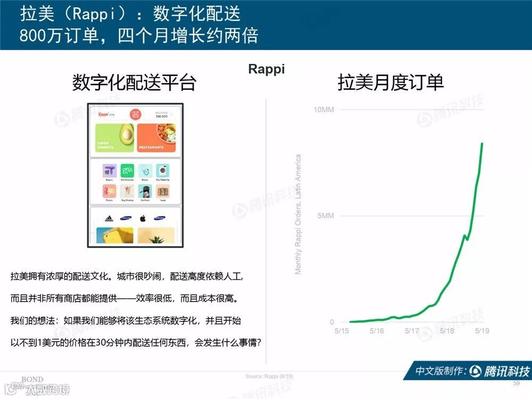This screenshot has width=532, height=399.
Task: Select the Doctor stethoscope icon
Action: [x=145, y=171]
